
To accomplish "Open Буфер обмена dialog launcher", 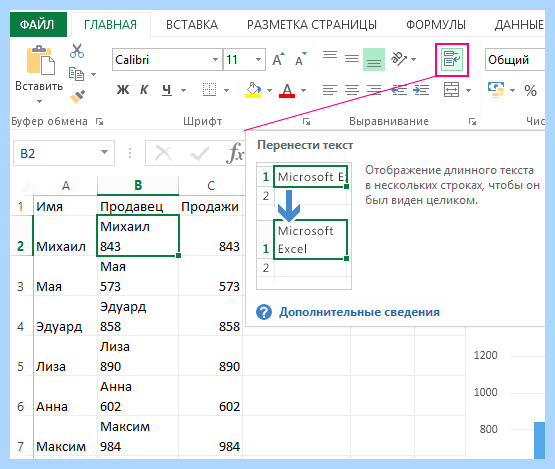I will click(99, 122).
